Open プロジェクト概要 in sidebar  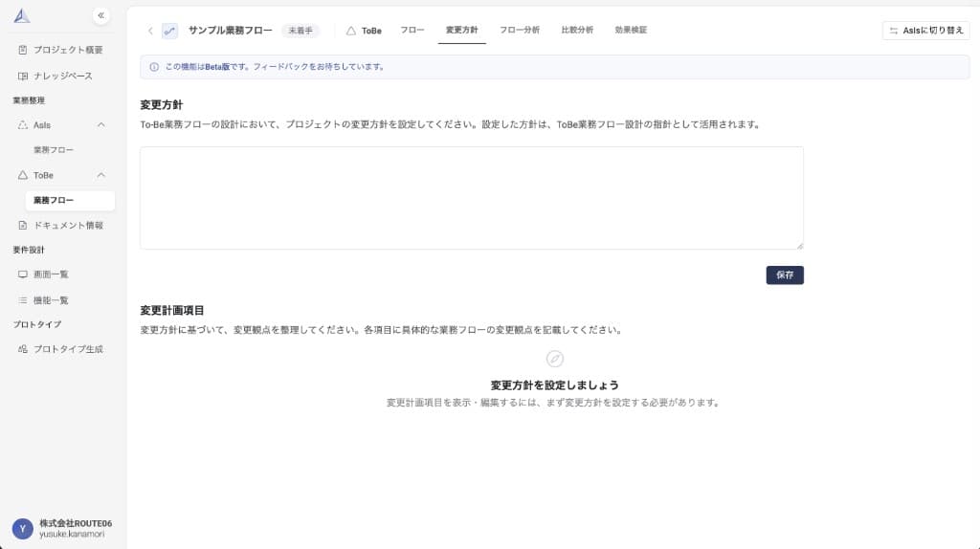click(x=61, y=50)
